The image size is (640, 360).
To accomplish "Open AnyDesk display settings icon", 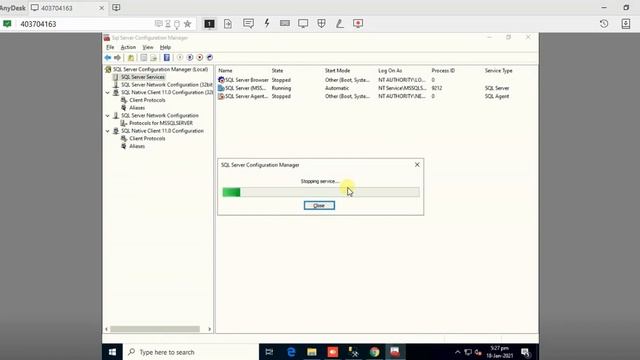I will 303,23.
